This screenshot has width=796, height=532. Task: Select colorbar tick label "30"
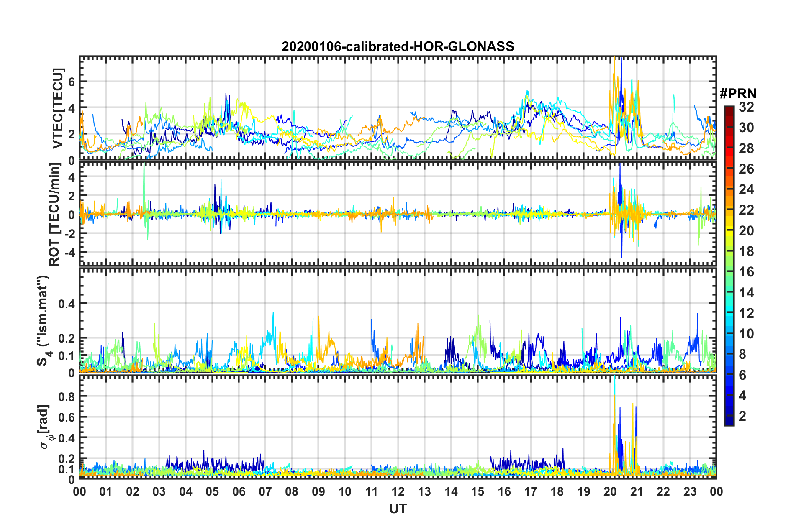[747, 128]
